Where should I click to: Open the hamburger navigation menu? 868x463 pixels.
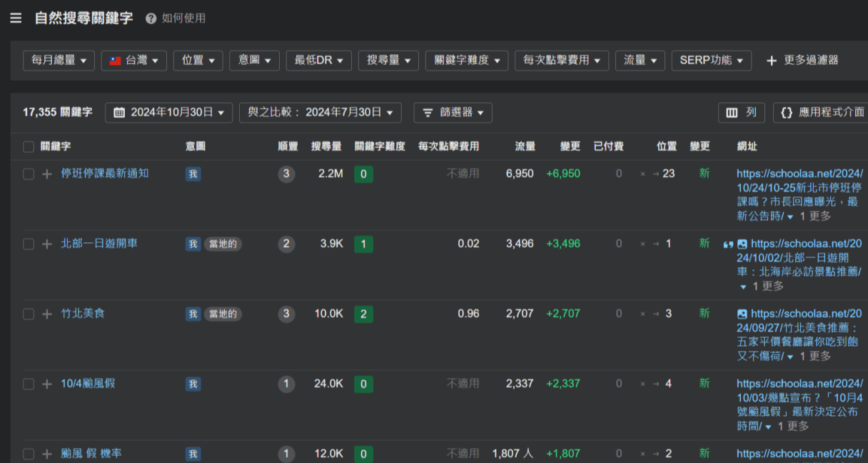(x=16, y=18)
